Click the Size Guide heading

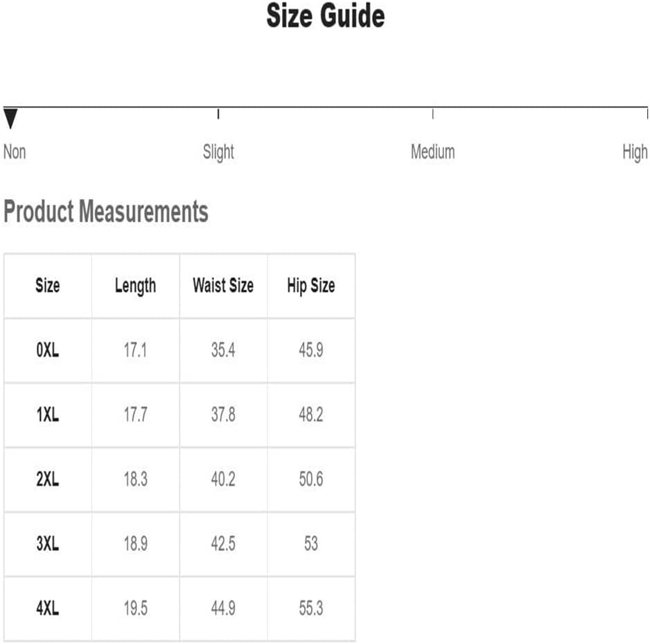click(x=326, y=16)
